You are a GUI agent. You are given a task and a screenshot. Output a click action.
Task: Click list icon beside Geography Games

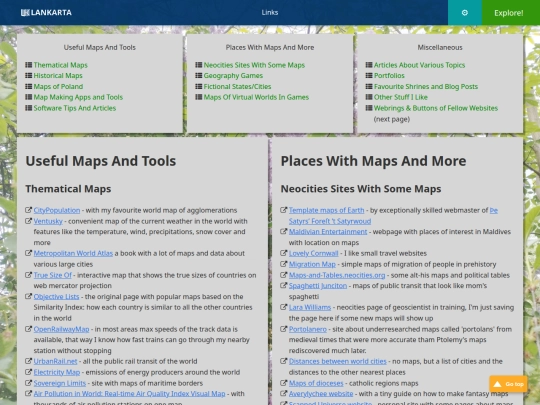point(199,75)
